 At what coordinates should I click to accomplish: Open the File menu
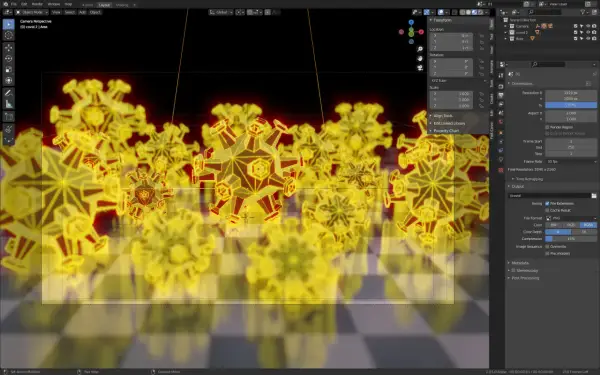coord(14,4)
